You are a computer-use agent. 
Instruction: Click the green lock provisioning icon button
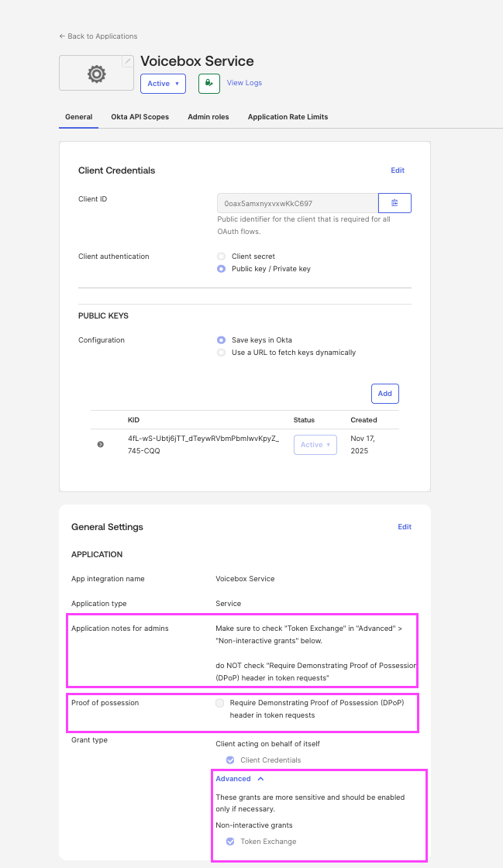[209, 84]
